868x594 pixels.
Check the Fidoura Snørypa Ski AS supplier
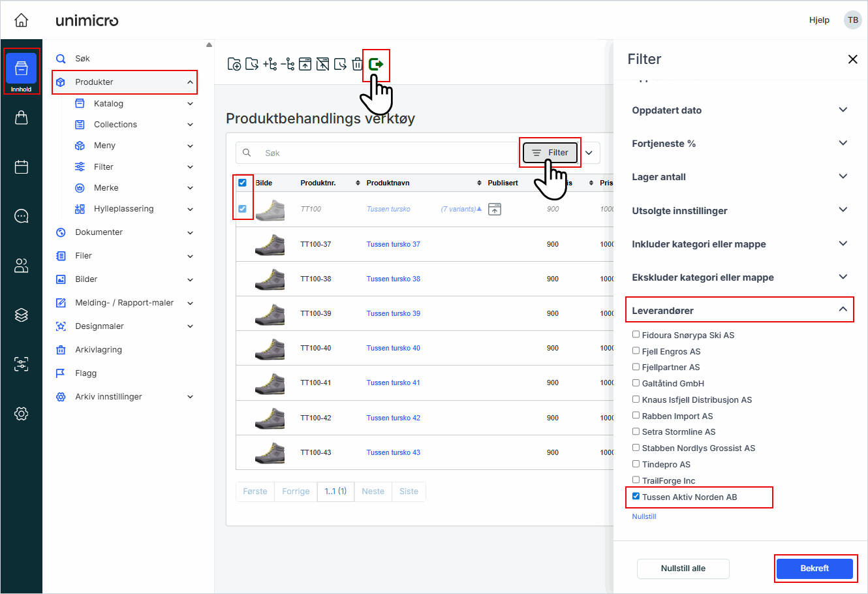[x=636, y=334]
